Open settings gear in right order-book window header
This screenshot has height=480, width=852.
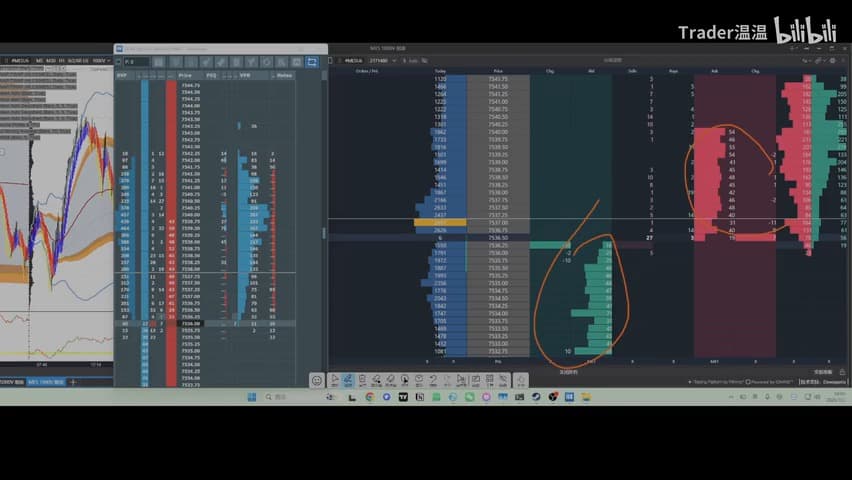point(833,60)
